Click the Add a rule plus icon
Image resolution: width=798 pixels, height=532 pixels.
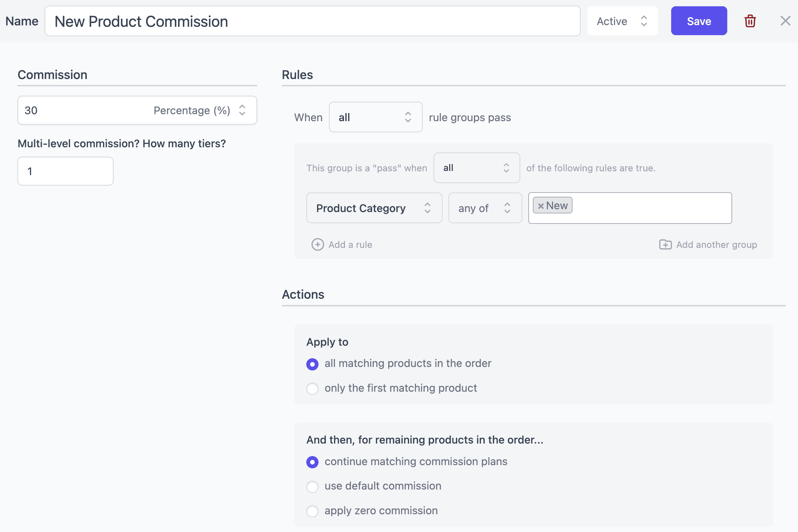tap(317, 245)
